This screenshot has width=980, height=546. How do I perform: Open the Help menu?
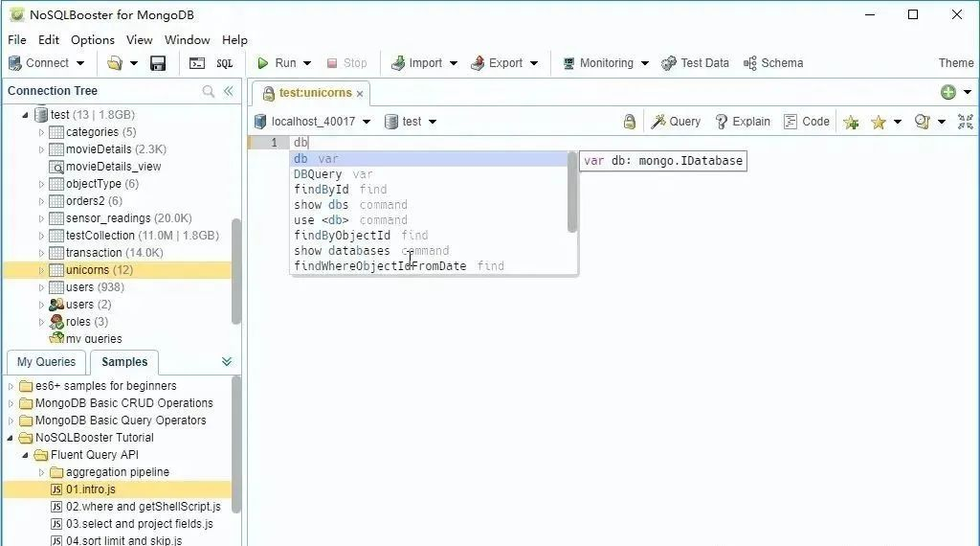pos(235,40)
